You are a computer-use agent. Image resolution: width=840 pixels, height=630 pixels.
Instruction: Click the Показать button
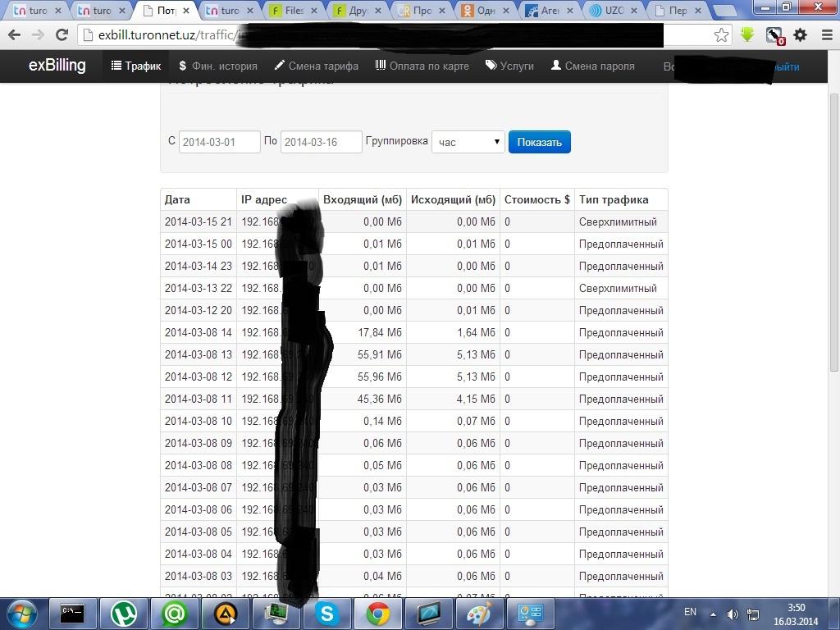click(540, 142)
